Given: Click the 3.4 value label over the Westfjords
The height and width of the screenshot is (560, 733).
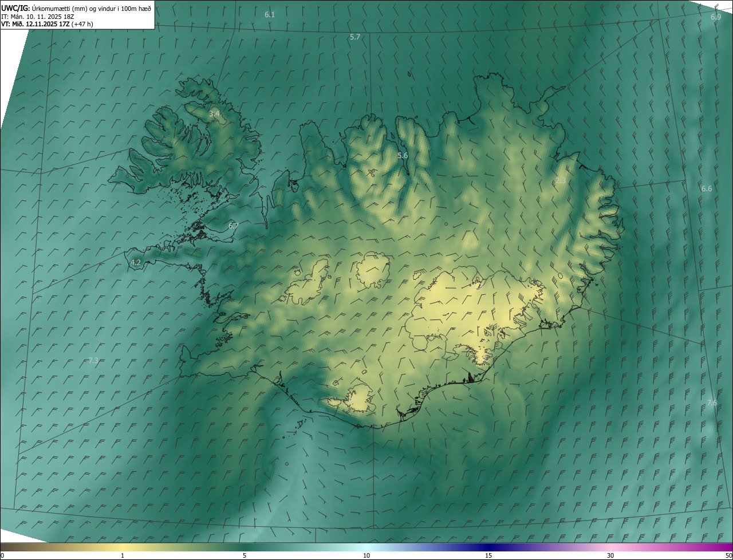Looking at the screenshot, I should point(214,115).
